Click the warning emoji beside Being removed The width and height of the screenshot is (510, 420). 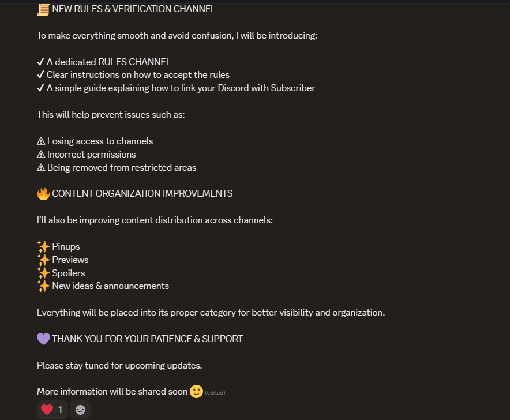(41, 167)
